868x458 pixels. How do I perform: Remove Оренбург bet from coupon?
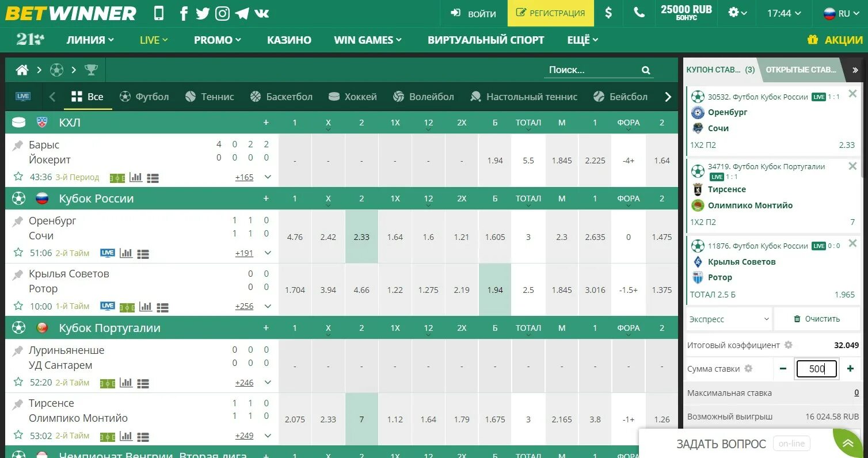(x=852, y=94)
